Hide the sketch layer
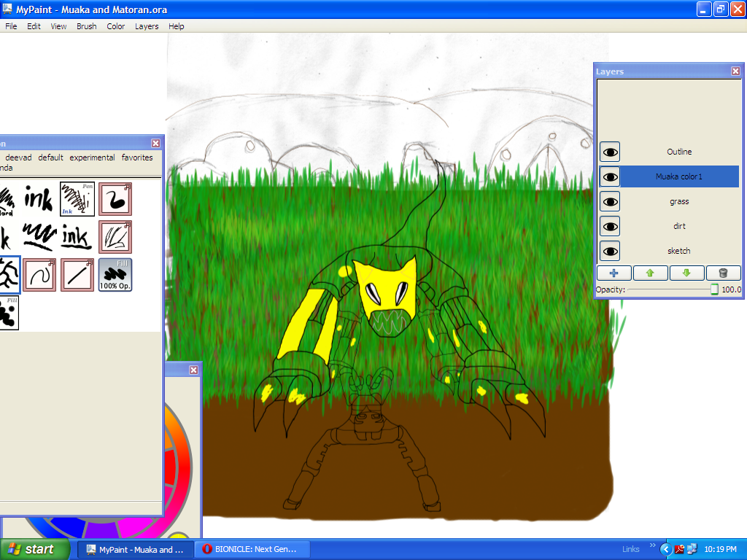Viewport: 747px width, 560px height. click(609, 250)
